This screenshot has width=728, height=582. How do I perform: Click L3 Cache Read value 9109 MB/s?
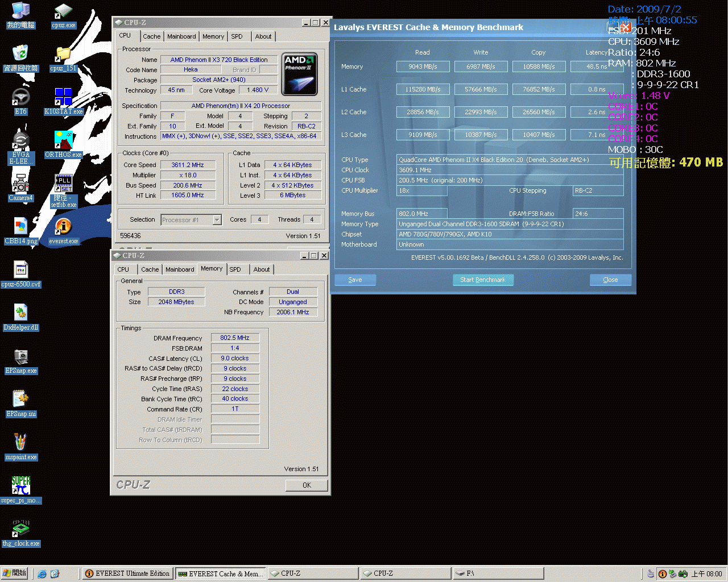(x=423, y=135)
